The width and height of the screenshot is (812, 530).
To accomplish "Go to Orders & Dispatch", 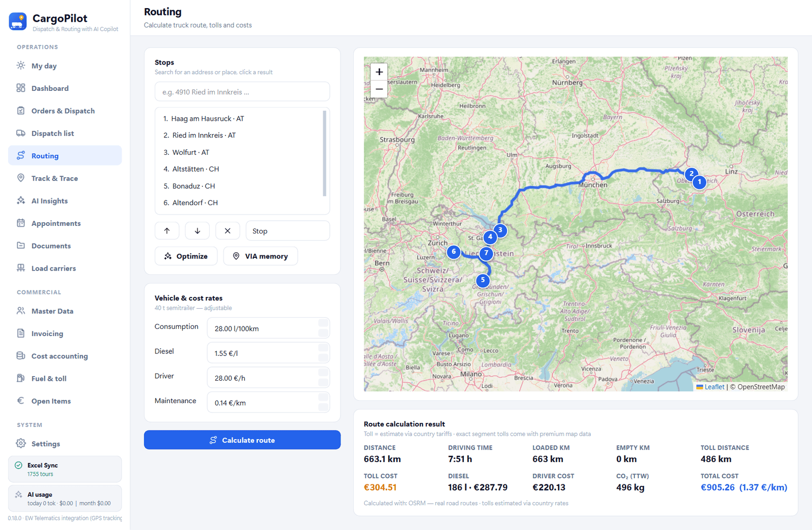I will click(x=65, y=111).
